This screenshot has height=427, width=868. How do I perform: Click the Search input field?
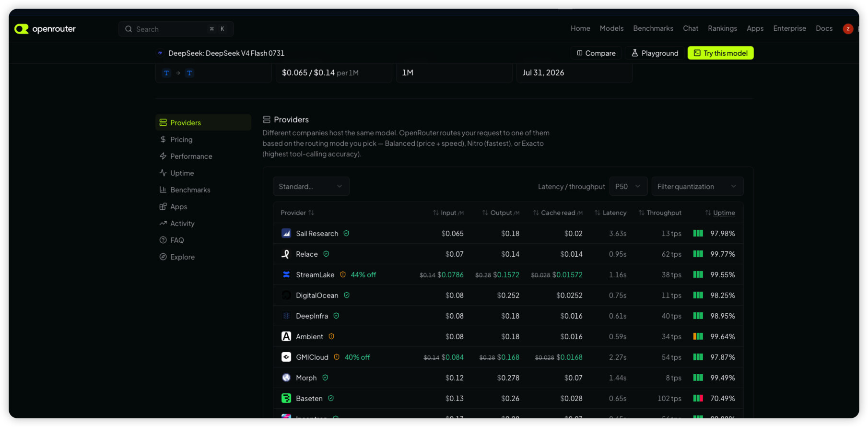[176, 29]
